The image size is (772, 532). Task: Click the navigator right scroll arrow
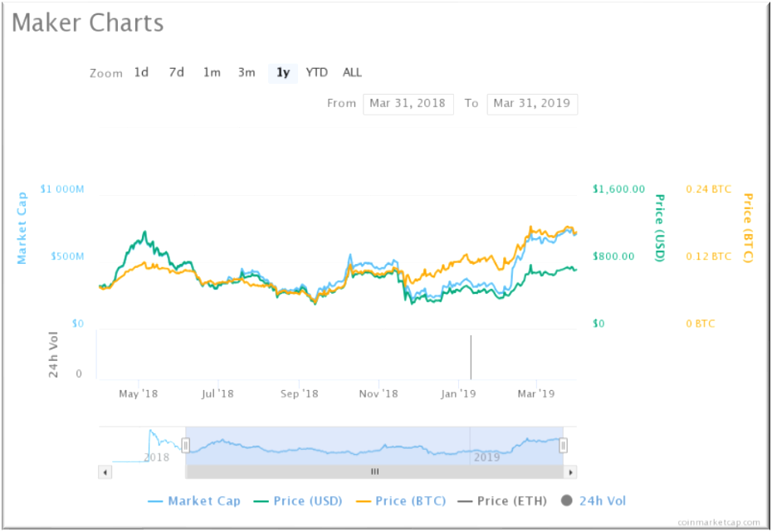point(570,472)
